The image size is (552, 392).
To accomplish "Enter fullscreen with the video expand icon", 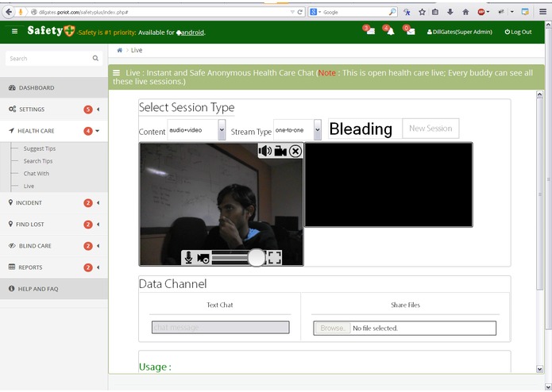I will (x=274, y=258).
